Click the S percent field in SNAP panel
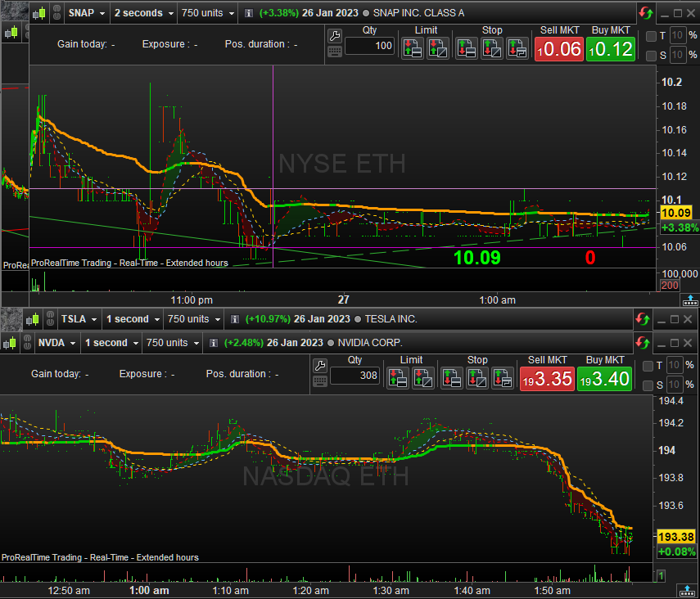This screenshot has height=599, width=700. (x=678, y=55)
